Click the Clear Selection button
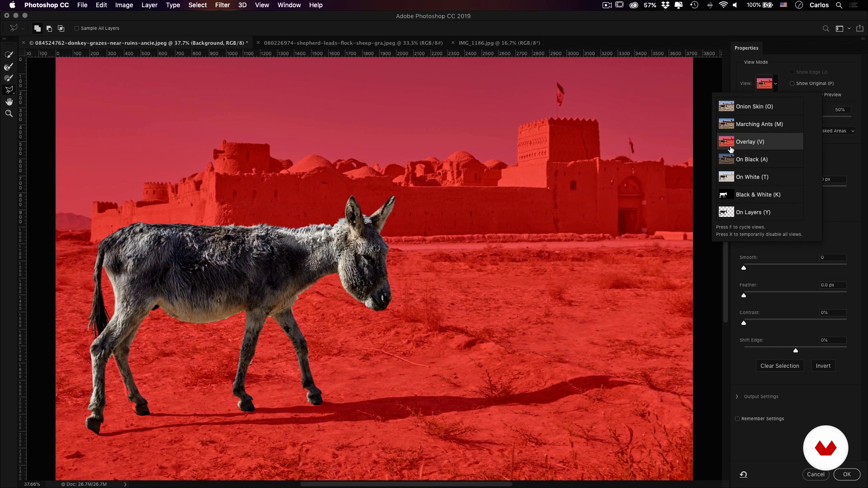 pyautogui.click(x=779, y=366)
